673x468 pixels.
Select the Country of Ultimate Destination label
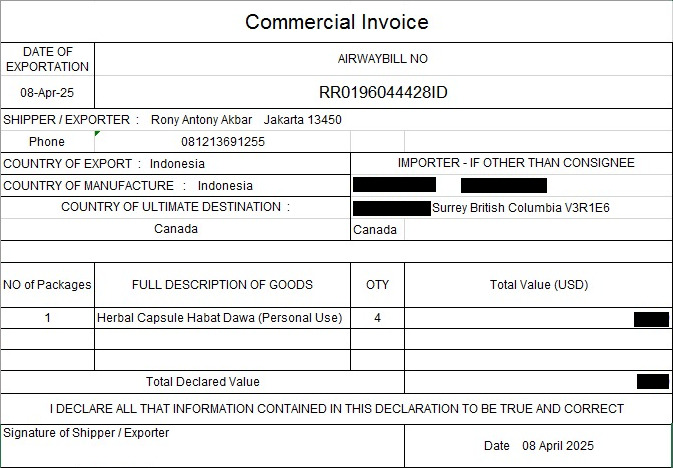(x=175, y=207)
